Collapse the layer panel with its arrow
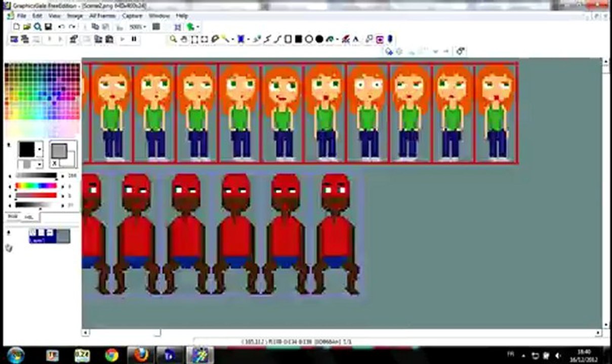The height and width of the screenshot is (364, 612). (x=9, y=233)
